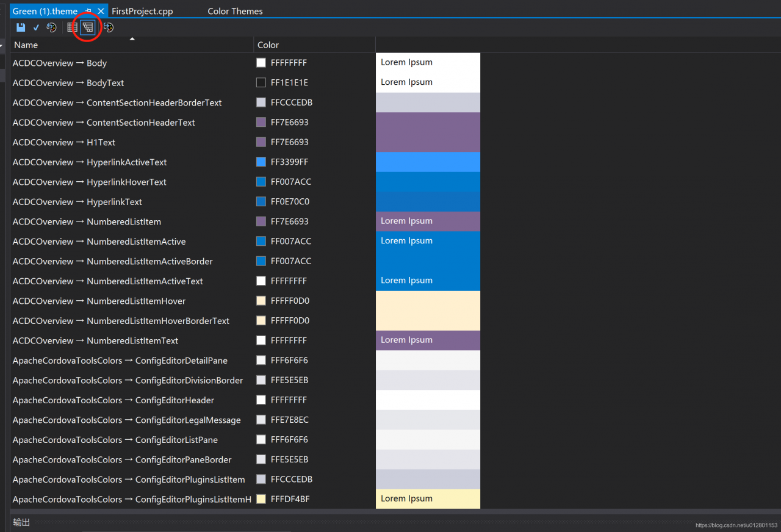
Task: Select 'ACDCOverview → HyperlinkText' row name
Action: coord(77,201)
